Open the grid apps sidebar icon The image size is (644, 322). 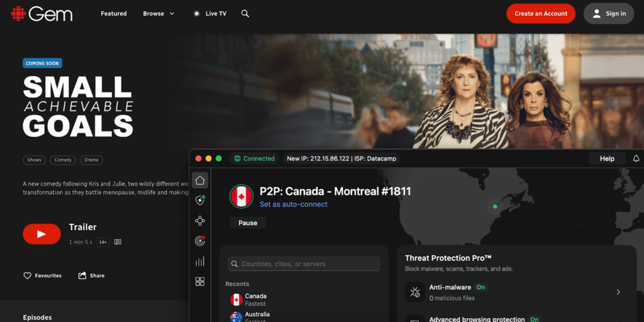(200, 281)
